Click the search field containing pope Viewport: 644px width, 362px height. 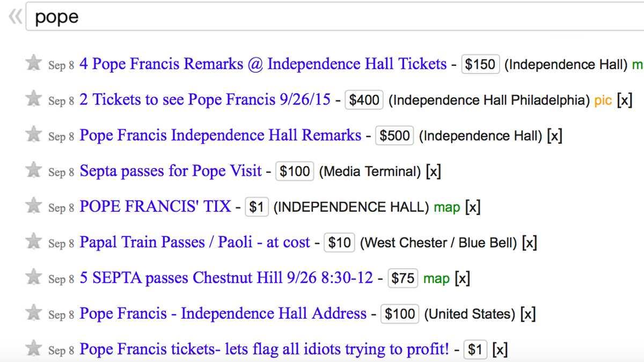point(335,17)
